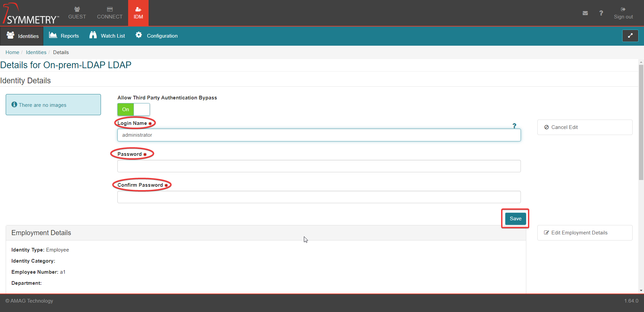This screenshot has height=312, width=644.
Task: Click into the Password field
Action: point(319,166)
